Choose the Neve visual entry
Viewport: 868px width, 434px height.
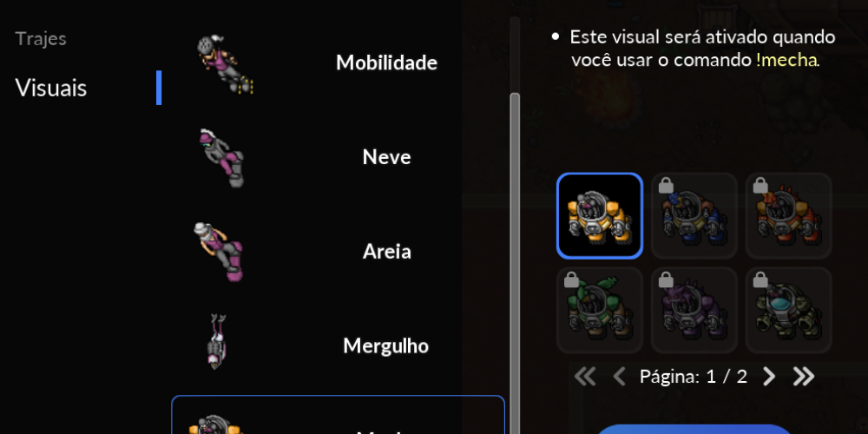pos(338,158)
